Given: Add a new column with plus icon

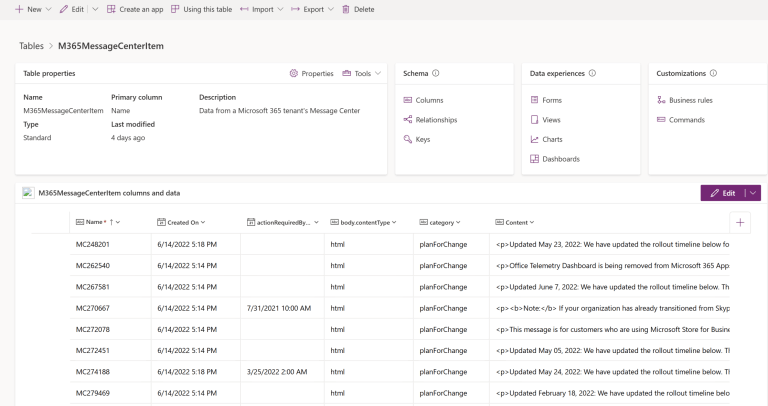Looking at the screenshot, I should (740, 222).
